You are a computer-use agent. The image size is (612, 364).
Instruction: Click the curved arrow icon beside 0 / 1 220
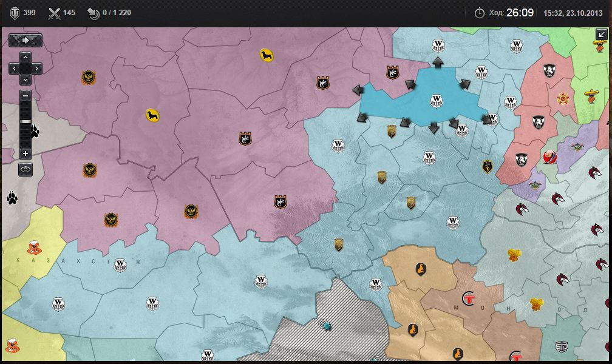click(93, 13)
